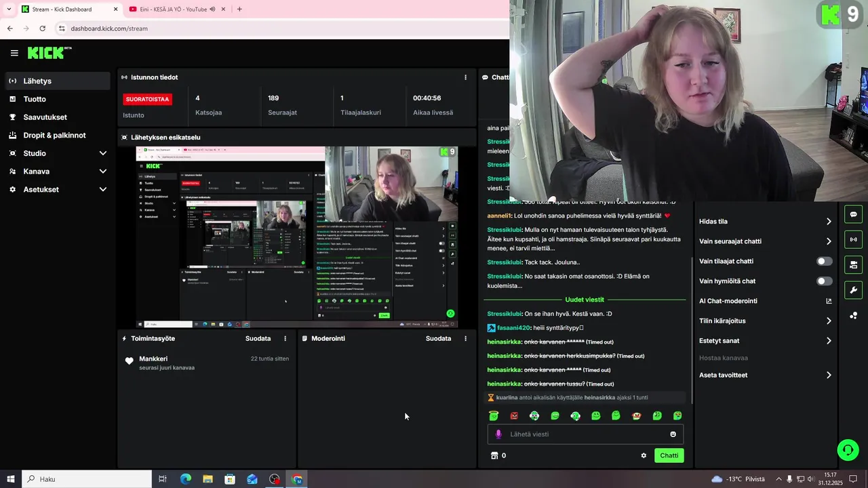Screen dimensions: 868x488
Task: Open the emoji picker in chat input
Action: (x=673, y=434)
